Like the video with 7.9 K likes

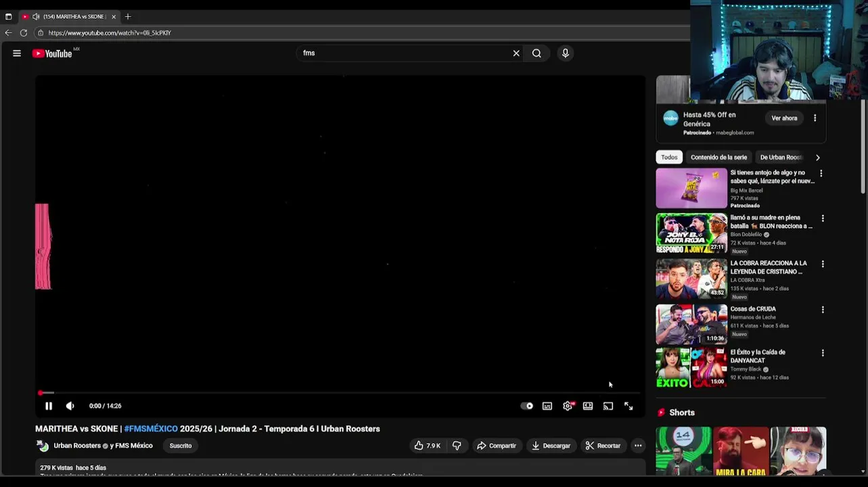coord(427,446)
